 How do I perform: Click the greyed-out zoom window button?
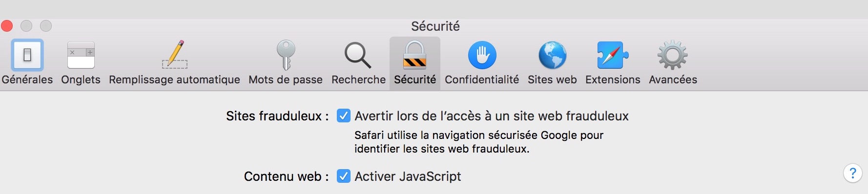pos(46,25)
